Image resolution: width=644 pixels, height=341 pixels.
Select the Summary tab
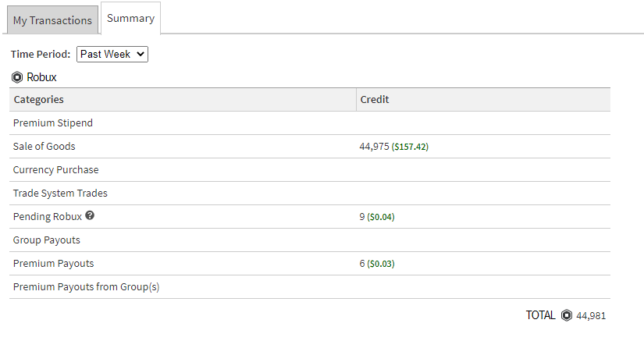click(x=130, y=18)
